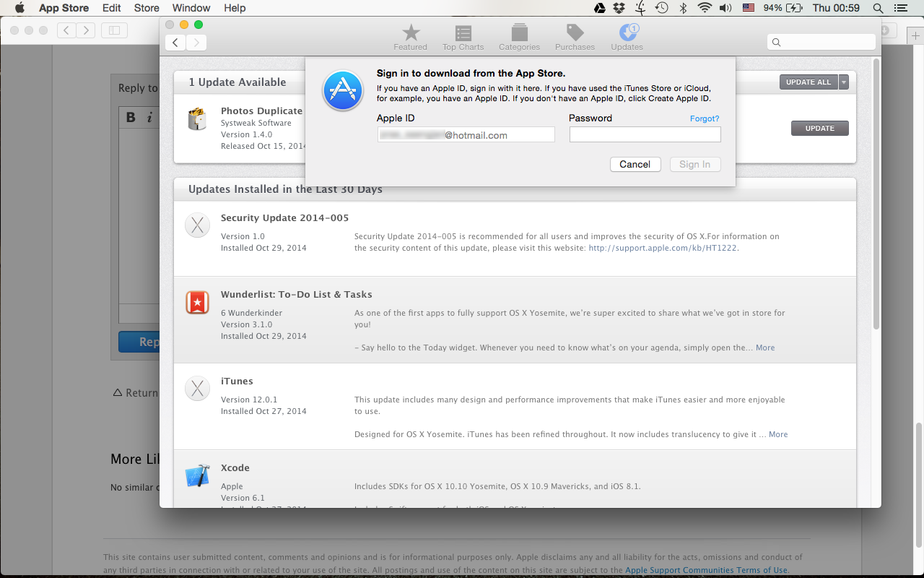The height and width of the screenshot is (578, 924).
Task: Browse the Categories section
Action: pos(519,36)
